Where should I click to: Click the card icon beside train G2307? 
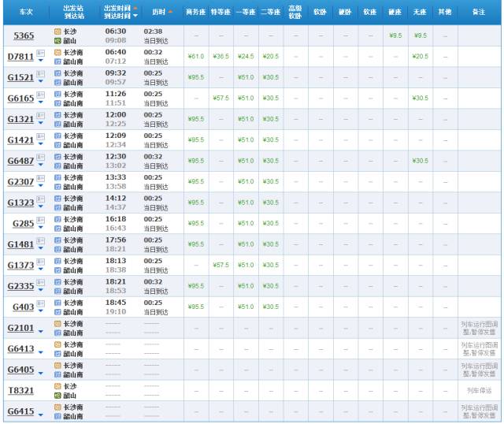coord(40,178)
